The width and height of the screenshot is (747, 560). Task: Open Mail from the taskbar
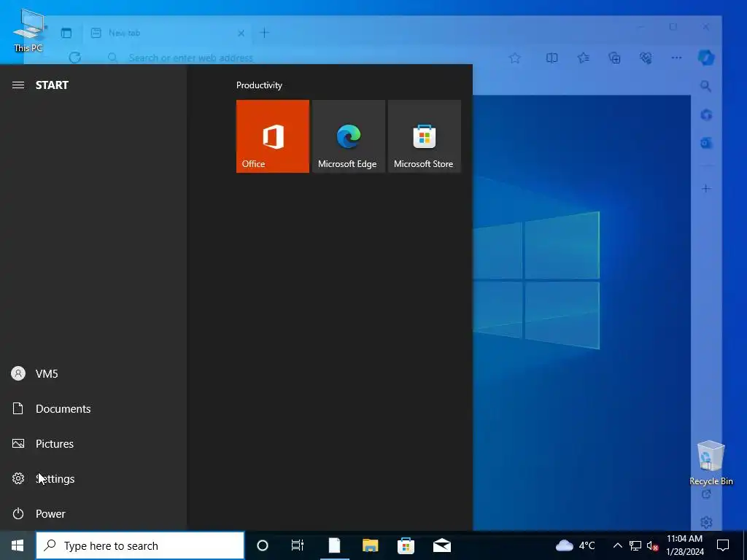[442, 545]
